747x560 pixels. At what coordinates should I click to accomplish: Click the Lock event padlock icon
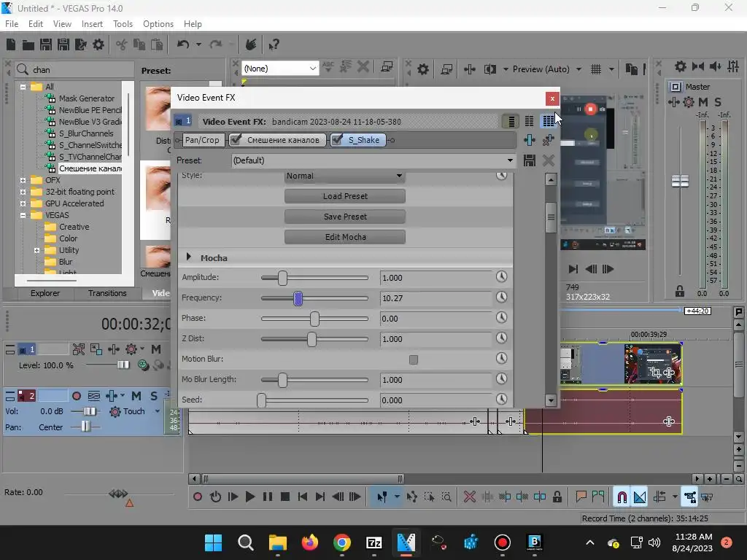(557, 497)
